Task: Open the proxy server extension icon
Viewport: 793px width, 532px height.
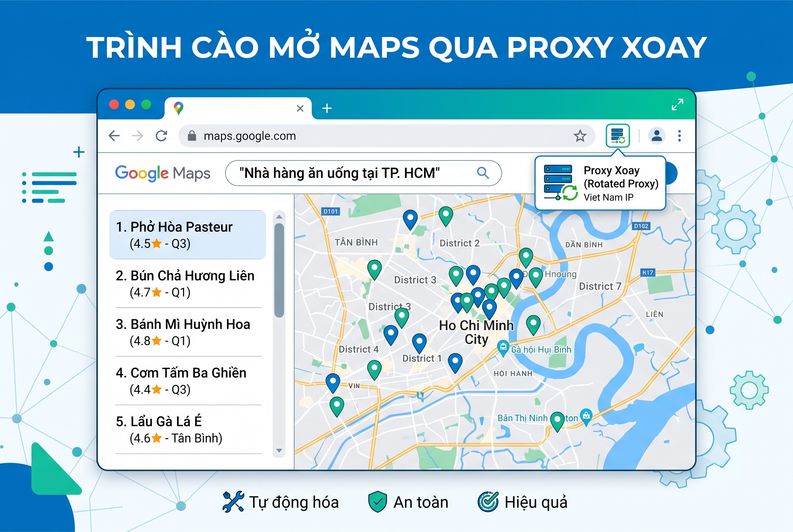Action: point(618,136)
